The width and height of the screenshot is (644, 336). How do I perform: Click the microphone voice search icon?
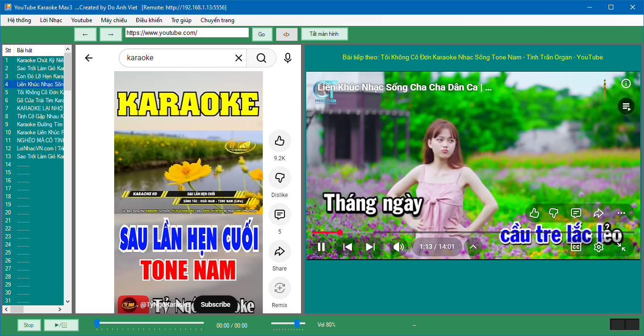click(288, 58)
